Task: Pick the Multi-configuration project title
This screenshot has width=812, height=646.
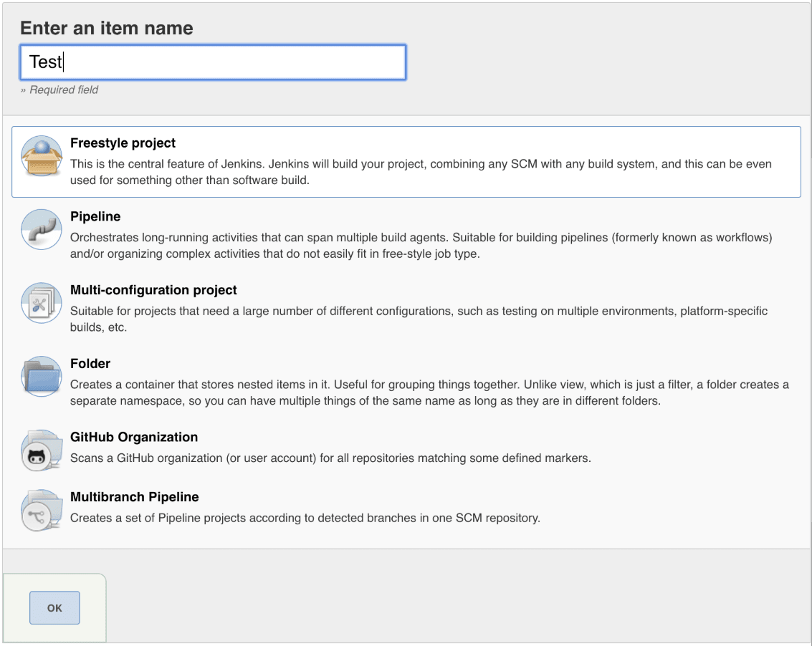Action: [x=153, y=290]
